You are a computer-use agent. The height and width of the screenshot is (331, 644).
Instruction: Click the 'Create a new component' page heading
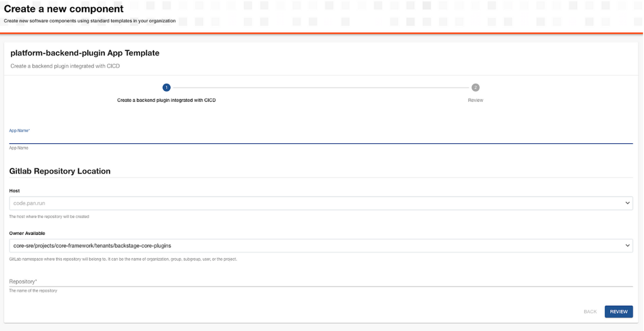64,9
